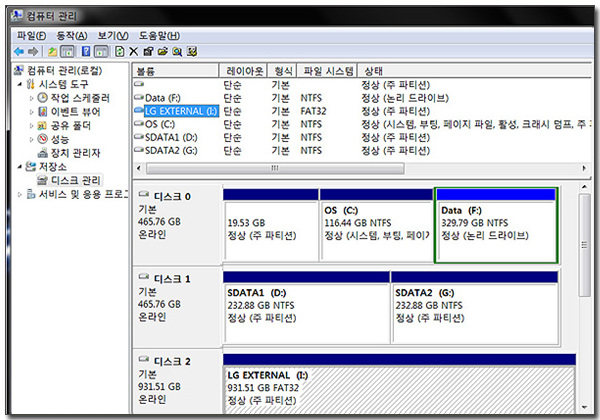Click the Delete X toolbar icon
The width and height of the screenshot is (600, 420).
[133, 51]
